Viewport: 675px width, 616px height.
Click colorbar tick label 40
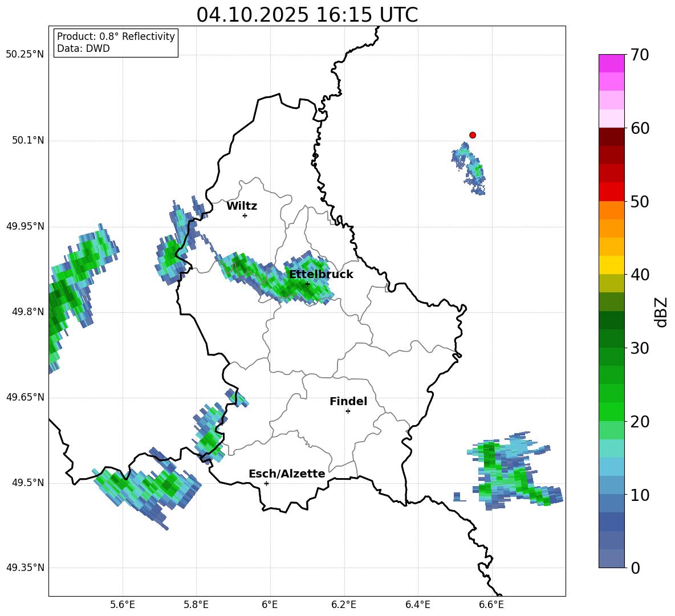pos(640,275)
